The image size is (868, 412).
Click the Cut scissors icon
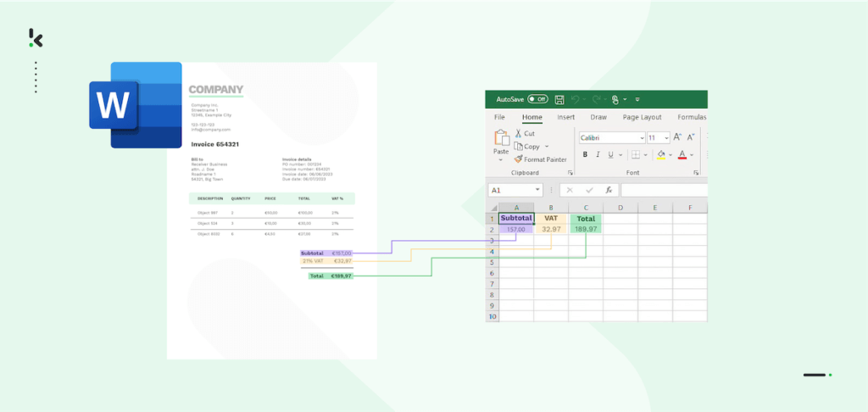click(x=519, y=133)
